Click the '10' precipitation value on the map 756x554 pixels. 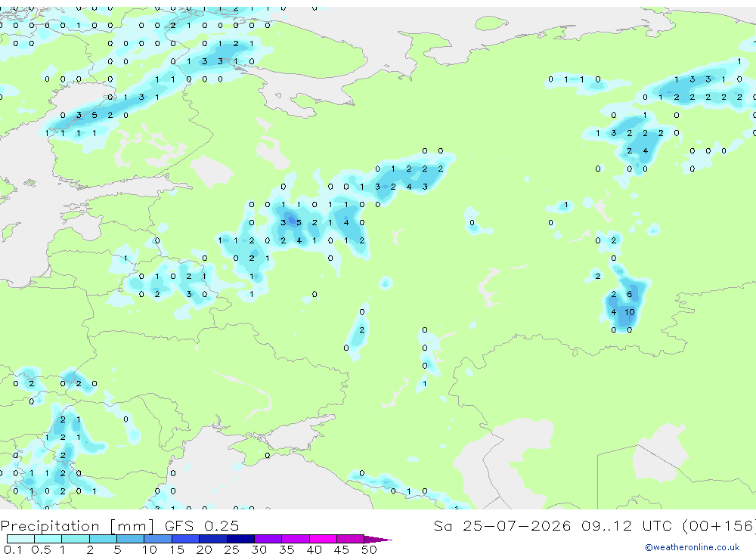630,312
